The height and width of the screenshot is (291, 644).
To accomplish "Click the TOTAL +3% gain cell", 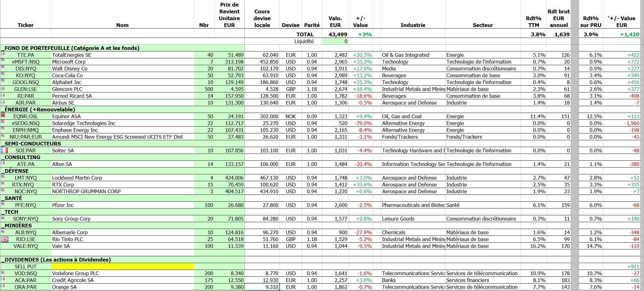I will 360,34.
